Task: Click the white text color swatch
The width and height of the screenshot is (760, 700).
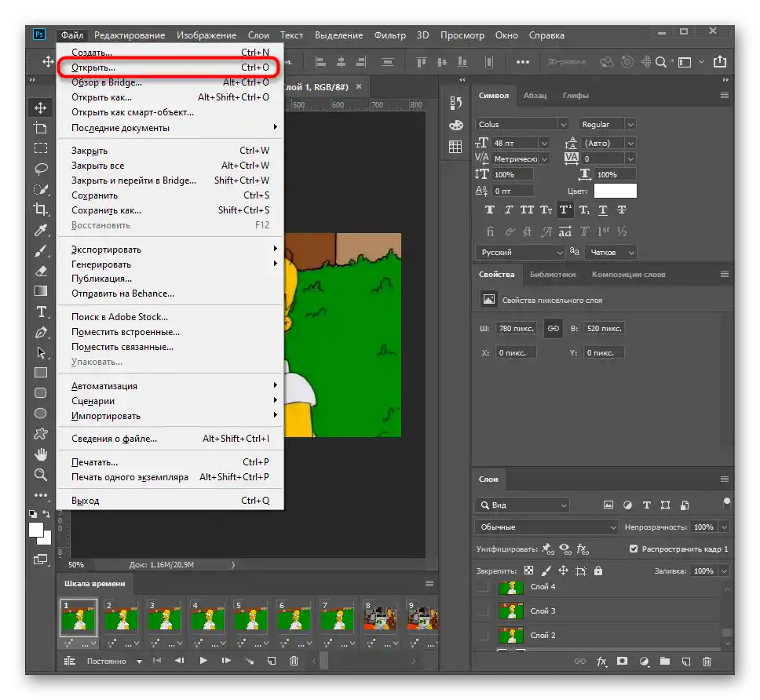Action: pyautogui.click(x=615, y=191)
